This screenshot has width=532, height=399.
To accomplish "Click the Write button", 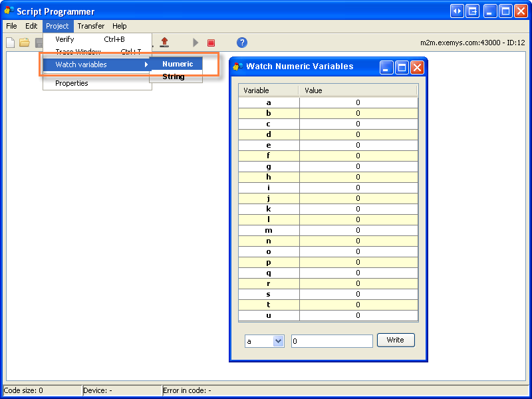I will (395, 340).
